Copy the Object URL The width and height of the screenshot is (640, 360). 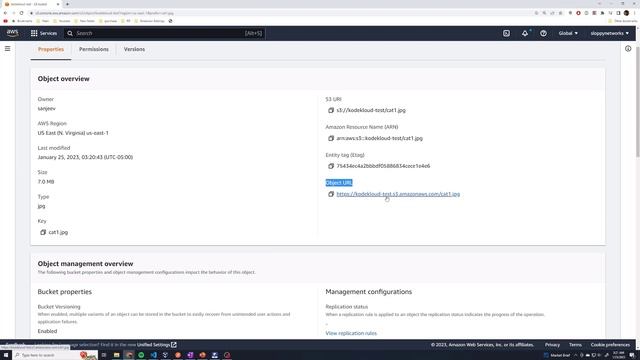[x=331, y=194]
